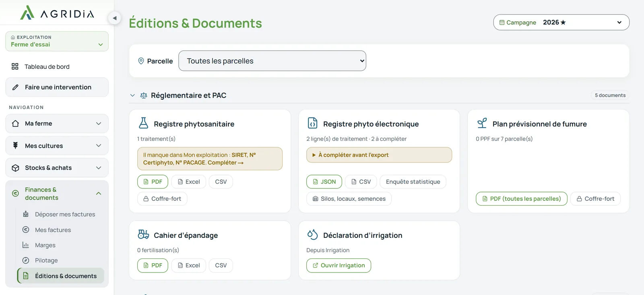Click the flask icon on Registre phytosanitaire
The image size is (644, 295).
point(144,123)
